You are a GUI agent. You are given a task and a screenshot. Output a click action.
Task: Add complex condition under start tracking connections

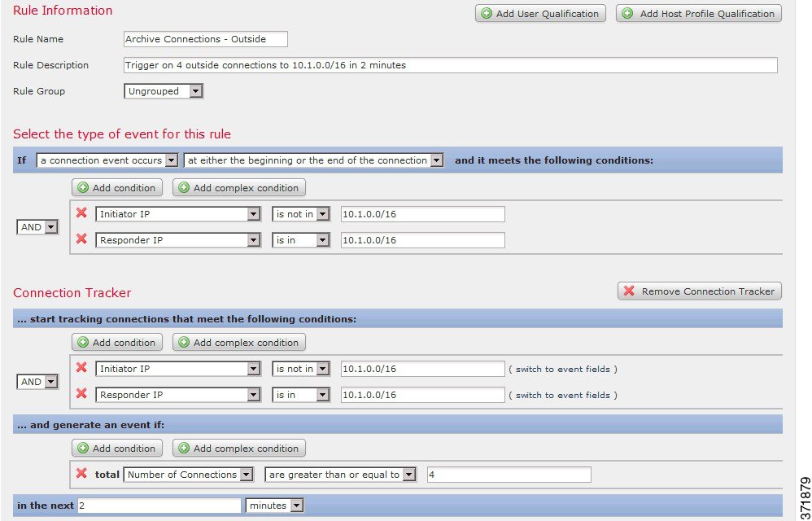(239, 343)
